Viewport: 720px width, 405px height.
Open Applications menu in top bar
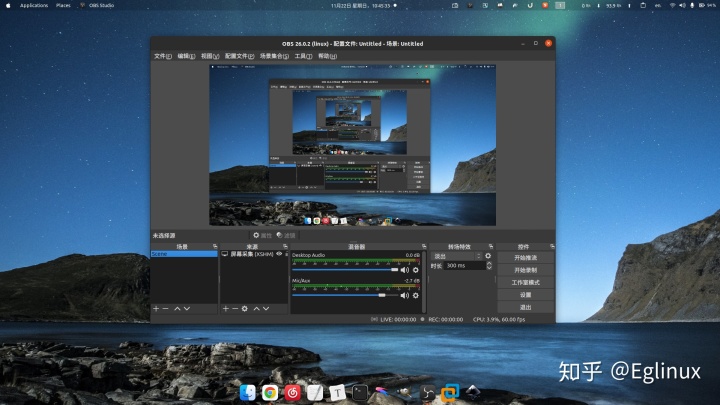pos(34,6)
